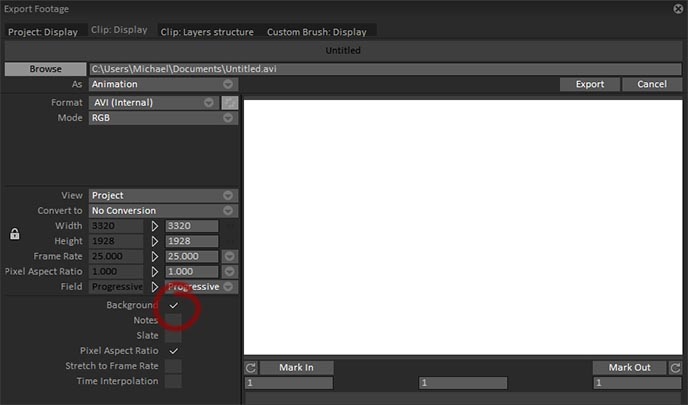Screen dimensions: 688x405
Task: Click the arrow icon between the Frame Rate fields
Action: pos(154,256)
